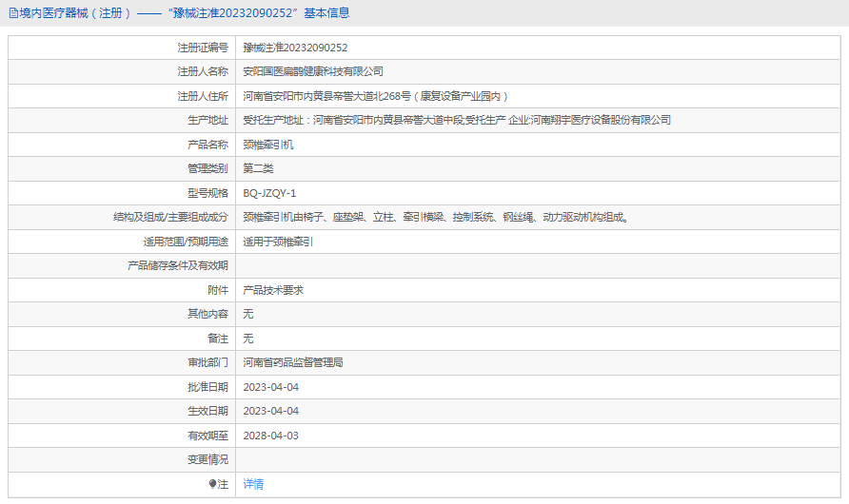Click the 产品名称 label
Viewport: 849px width, 504px height.
coord(207,145)
